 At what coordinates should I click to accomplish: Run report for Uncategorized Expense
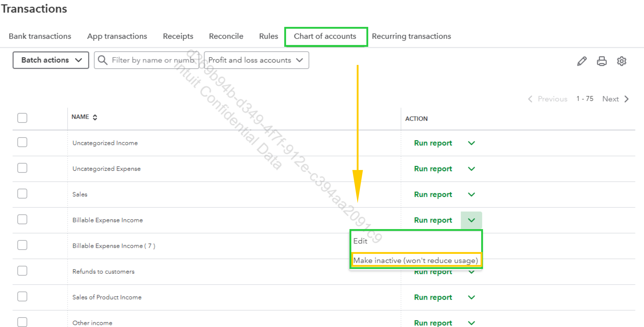(433, 169)
